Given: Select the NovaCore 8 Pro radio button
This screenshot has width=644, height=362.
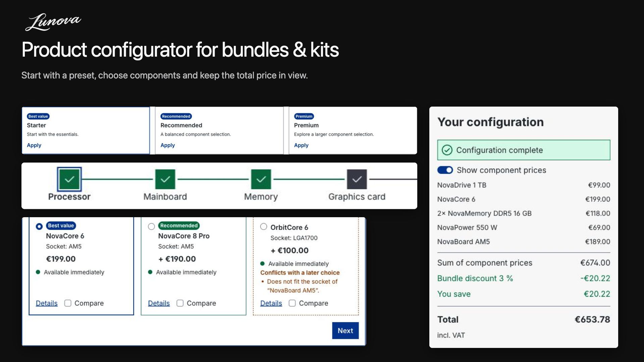Looking at the screenshot, I should (x=151, y=227).
